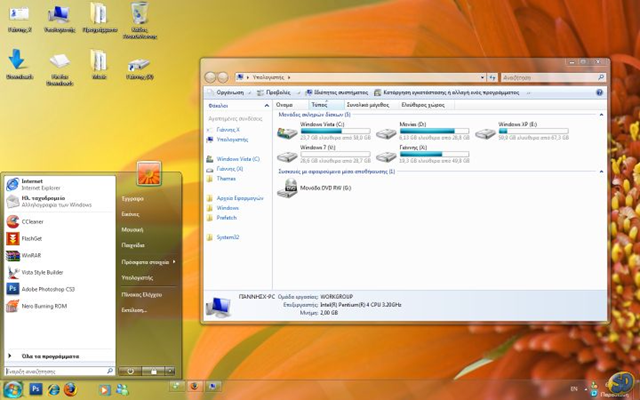Select the Windows Vista (C:) drive icon
The width and height of the screenshot is (640, 400).
point(287,133)
